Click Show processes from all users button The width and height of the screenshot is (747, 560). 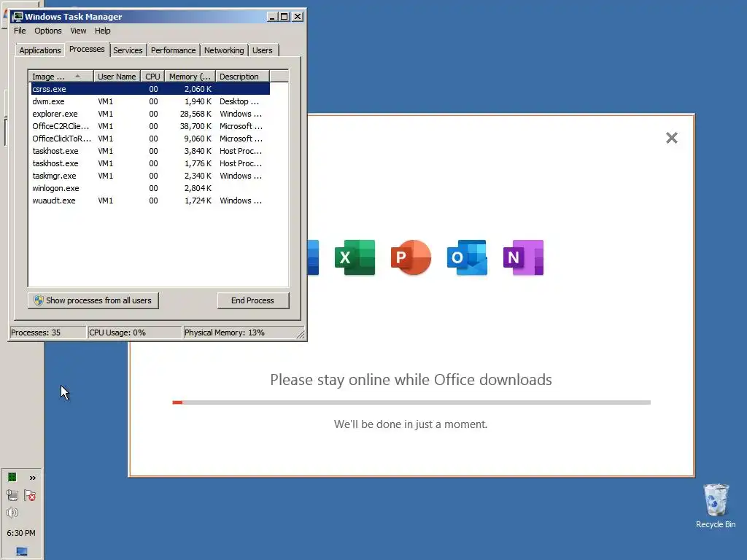(x=93, y=300)
